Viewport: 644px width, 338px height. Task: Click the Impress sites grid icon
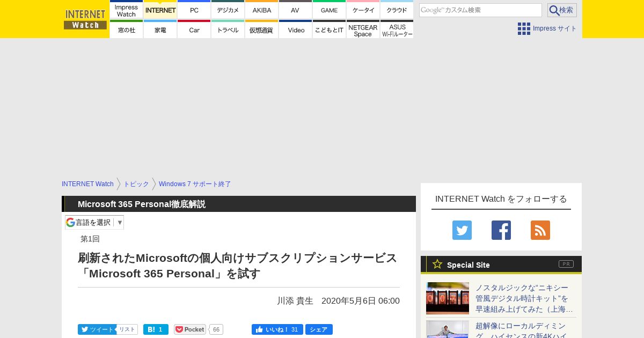524,28
